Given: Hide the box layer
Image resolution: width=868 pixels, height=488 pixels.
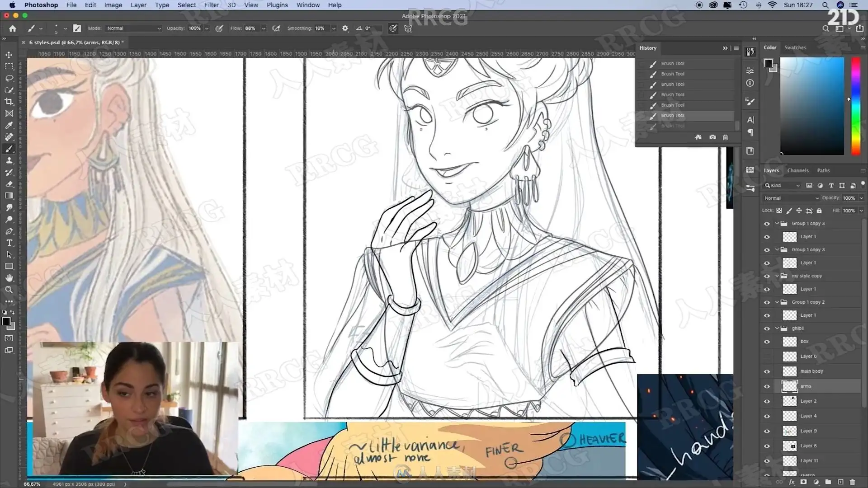Looking at the screenshot, I should 767,342.
